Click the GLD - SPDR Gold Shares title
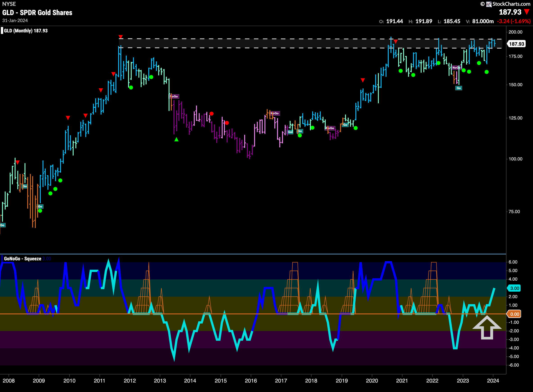 click(x=37, y=13)
